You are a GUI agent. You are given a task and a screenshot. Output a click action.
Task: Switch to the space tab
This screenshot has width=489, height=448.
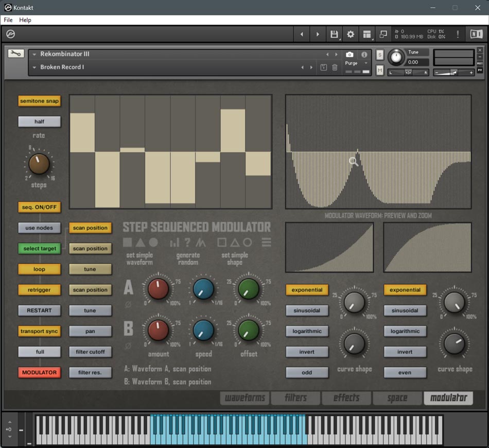click(x=397, y=398)
